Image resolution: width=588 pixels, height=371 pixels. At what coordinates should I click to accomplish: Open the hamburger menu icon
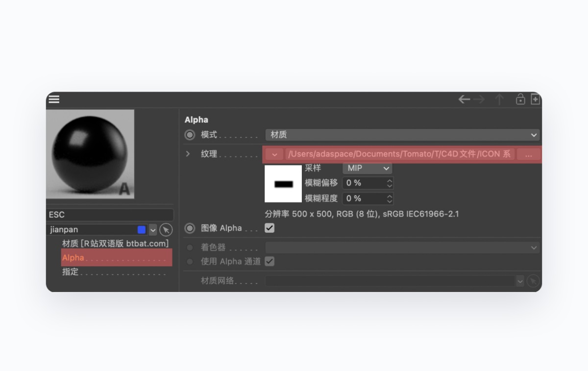click(54, 99)
